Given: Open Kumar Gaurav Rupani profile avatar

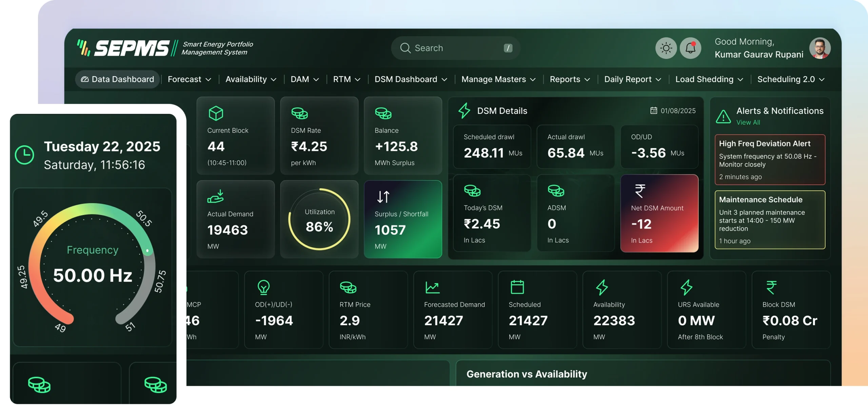Looking at the screenshot, I should 820,48.
